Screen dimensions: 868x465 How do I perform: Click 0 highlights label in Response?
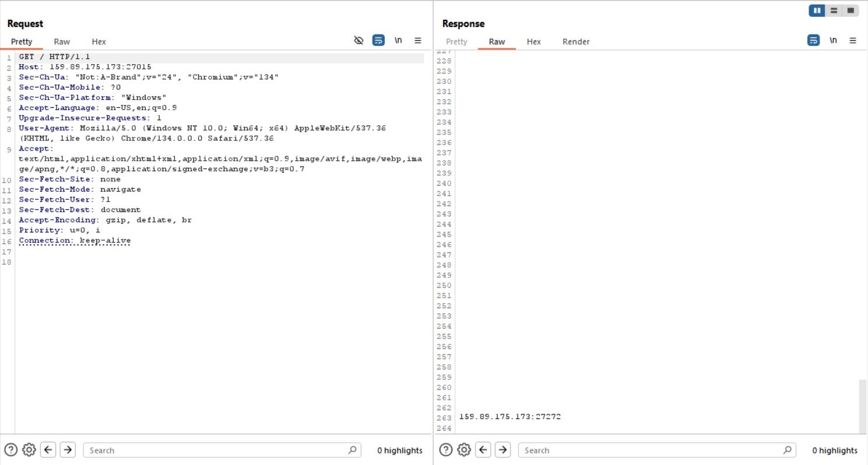(835, 450)
